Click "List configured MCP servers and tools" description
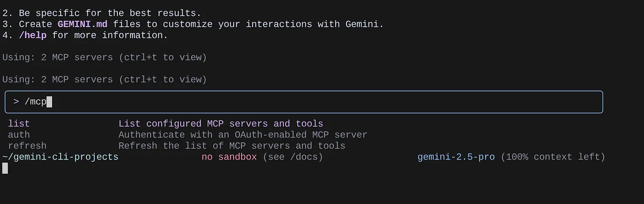 221,124
